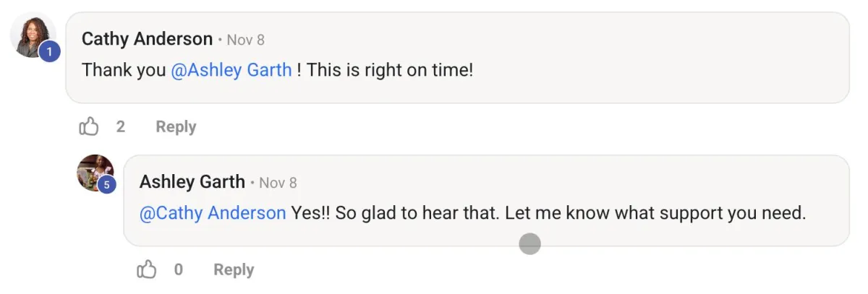868x294 pixels.
Task: Click Nov 8 timestamp on Cathy's comment
Action: tap(245, 40)
